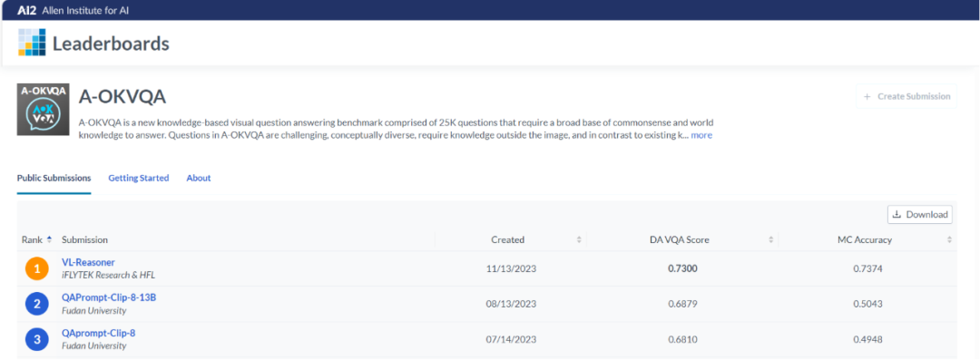Screen dimensions: 980x360
Task: Sort the table by Rank arrows
Action: tap(49, 239)
